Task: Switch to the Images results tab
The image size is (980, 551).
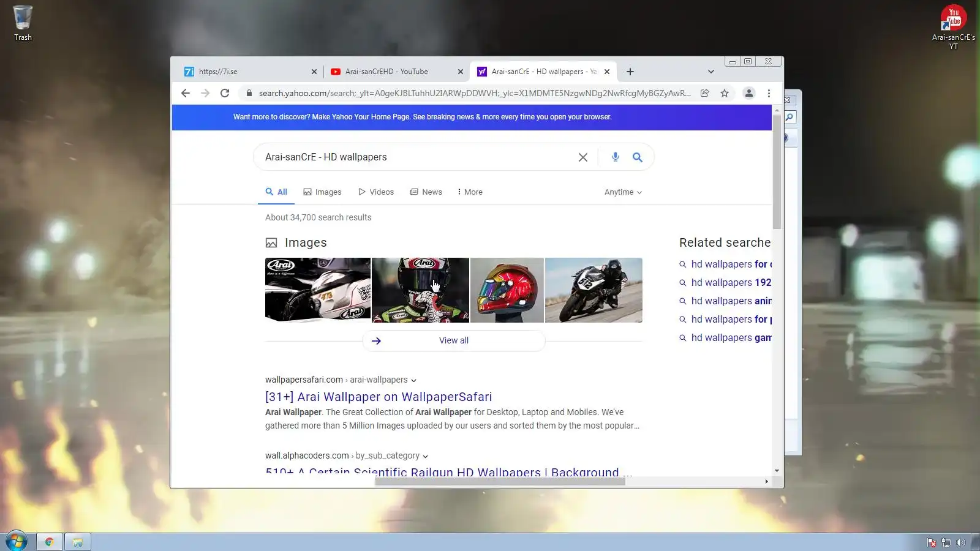Action: tap(323, 192)
